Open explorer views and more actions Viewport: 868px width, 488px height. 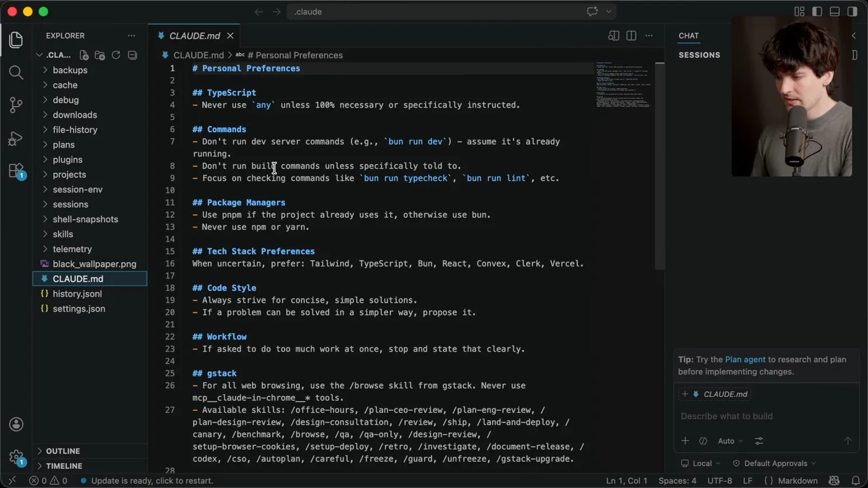(x=131, y=36)
